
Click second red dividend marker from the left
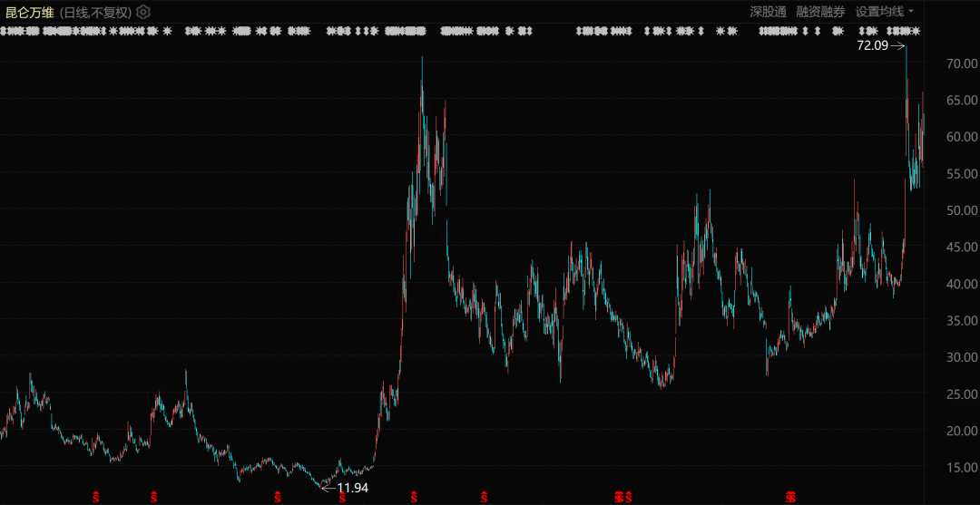pos(152,496)
